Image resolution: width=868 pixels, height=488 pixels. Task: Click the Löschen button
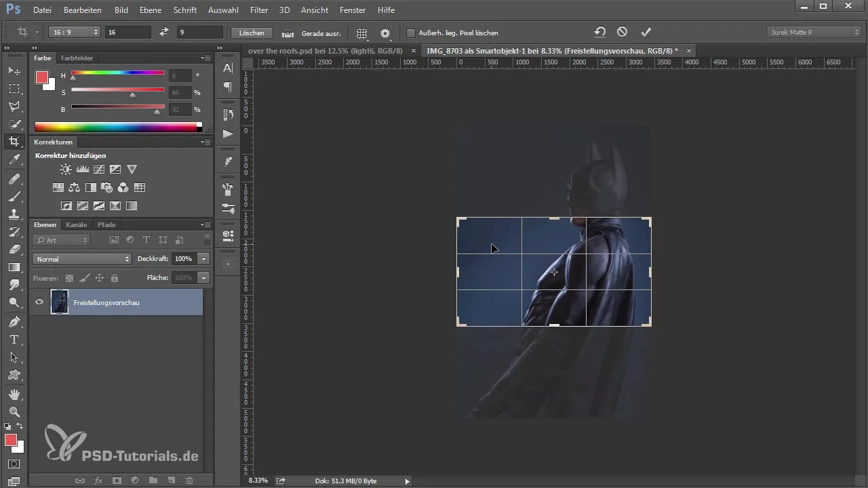pyautogui.click(x=252, y=33)
